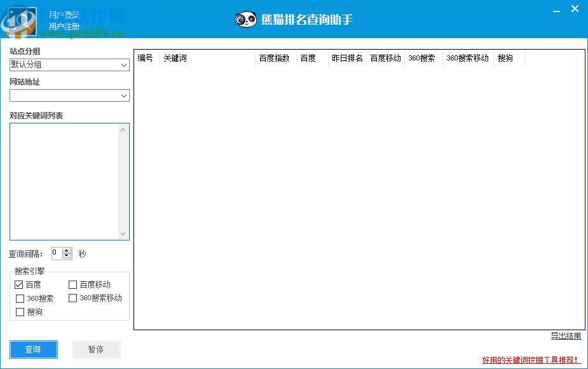Click the 查询 query button

[x=33, y=349]
